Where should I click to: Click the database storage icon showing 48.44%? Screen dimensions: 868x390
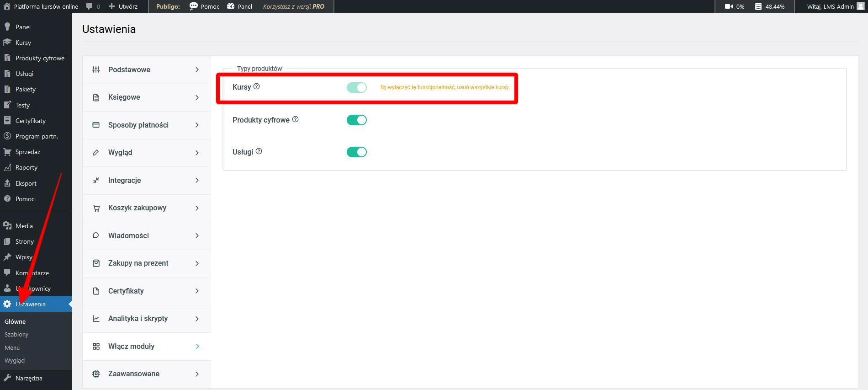click(758, 6)
